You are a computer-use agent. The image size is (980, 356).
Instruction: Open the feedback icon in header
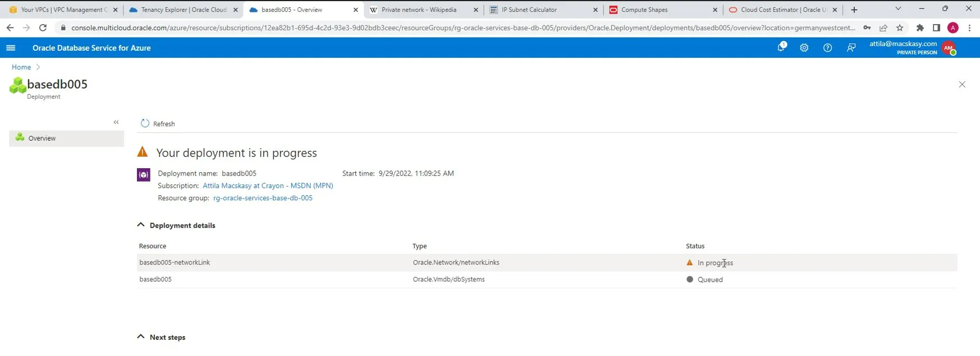pos(851,48)
